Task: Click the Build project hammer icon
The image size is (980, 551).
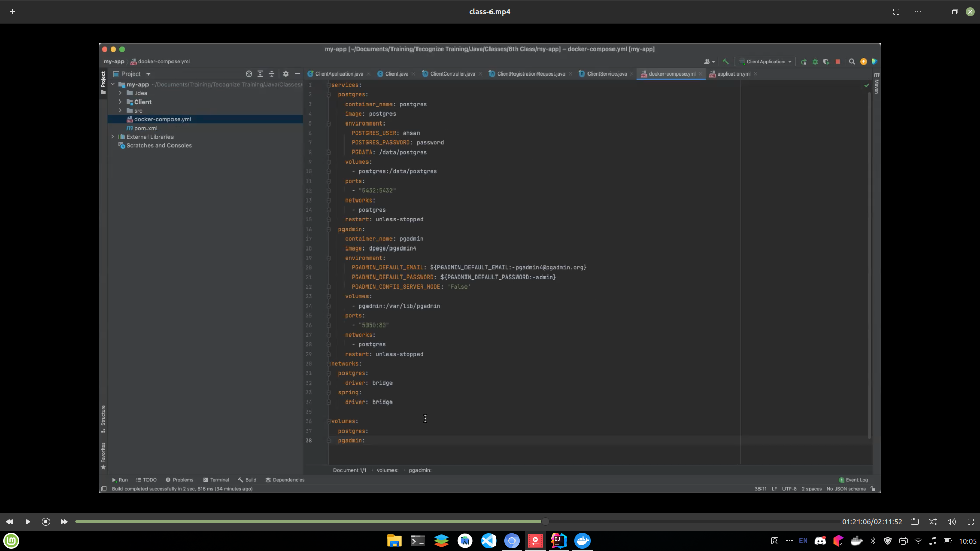Action: click(x=725, y=61)
